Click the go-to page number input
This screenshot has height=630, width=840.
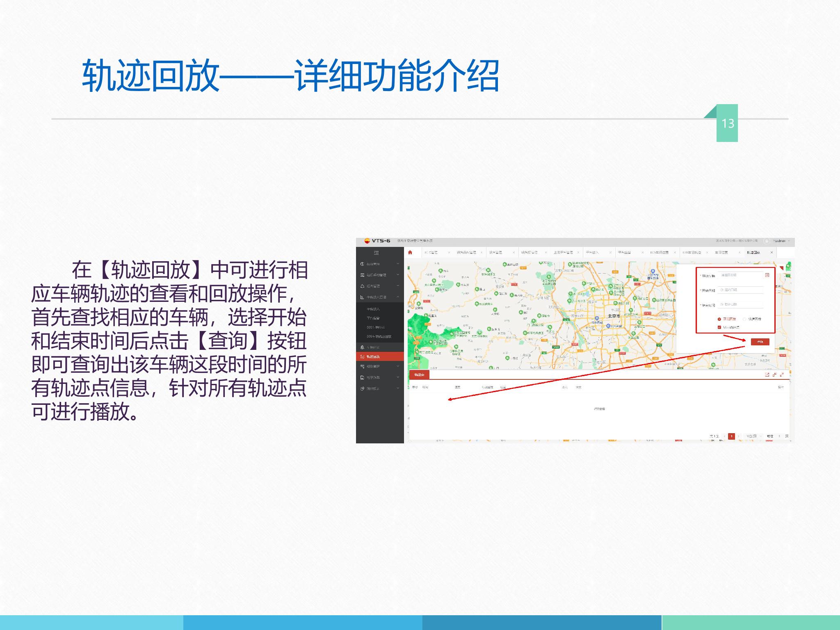779,436
